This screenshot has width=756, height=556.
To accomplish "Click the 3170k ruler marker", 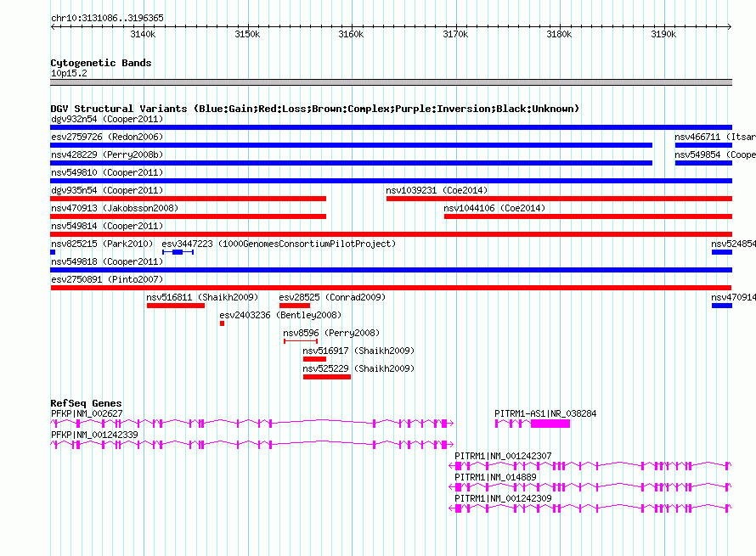I will (455, 34).
